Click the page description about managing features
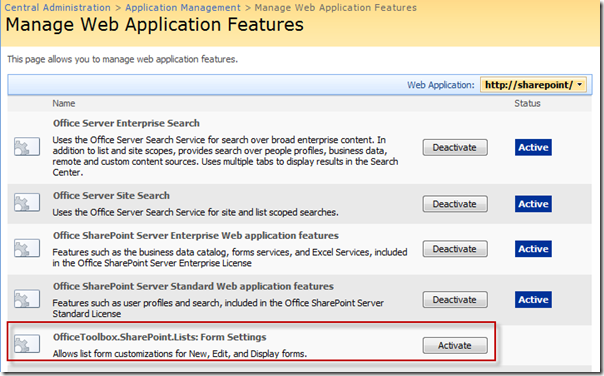 point(122,59)
